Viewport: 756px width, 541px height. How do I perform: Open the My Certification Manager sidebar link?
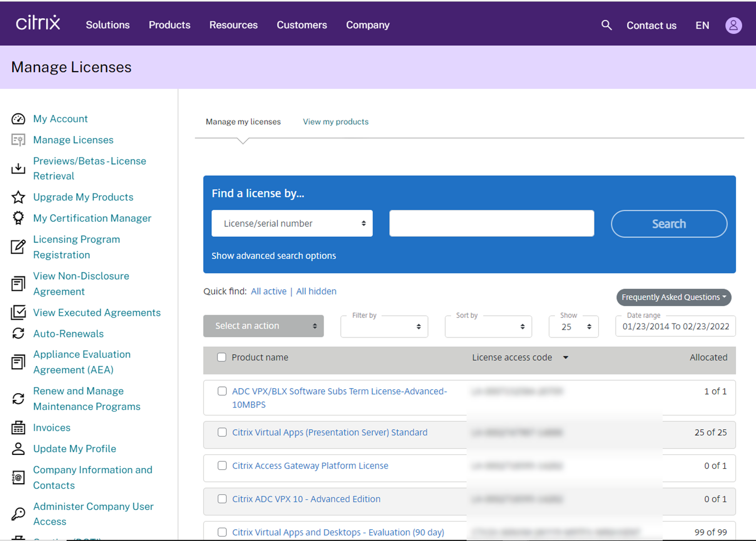coord(92,218)
